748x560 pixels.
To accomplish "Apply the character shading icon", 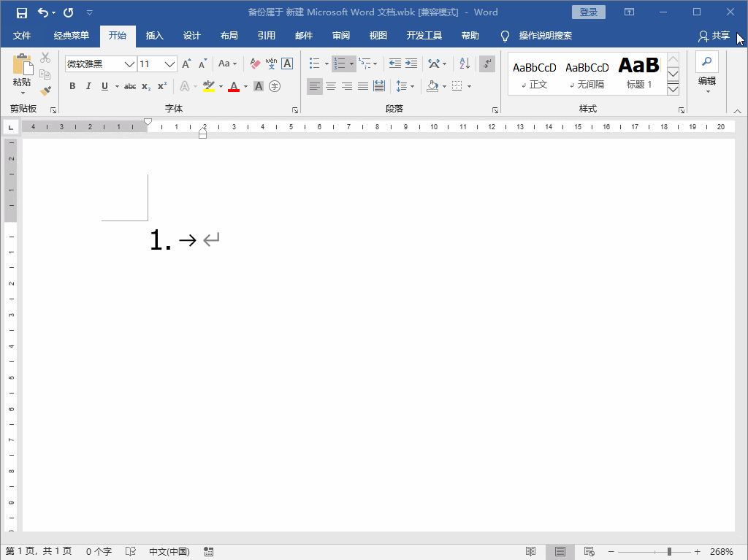I will 259,86.
